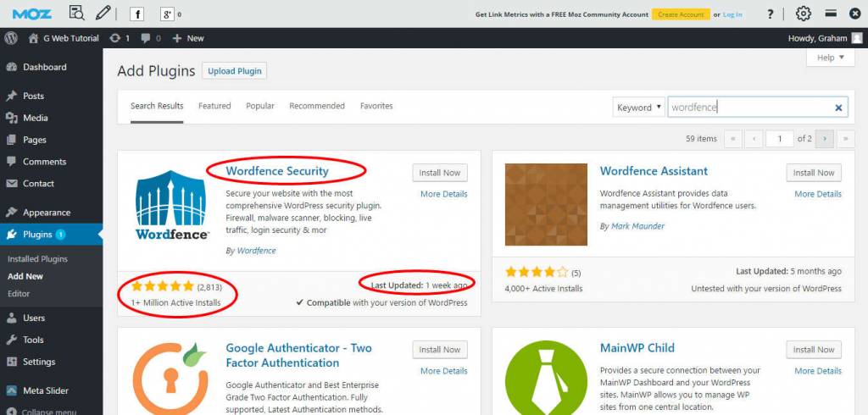The height and width of the screenshot is (415, 868).
Task: Click Create Account in MozBar
Action: pyautogui.click(x=681, y=14)
